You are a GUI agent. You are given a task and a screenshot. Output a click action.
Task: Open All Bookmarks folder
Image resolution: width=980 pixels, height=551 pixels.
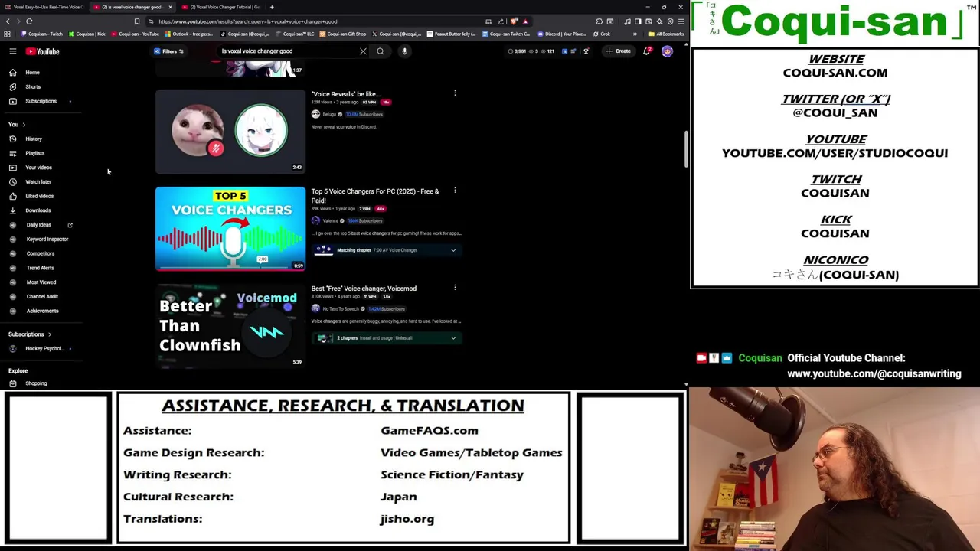click(666, 34)
